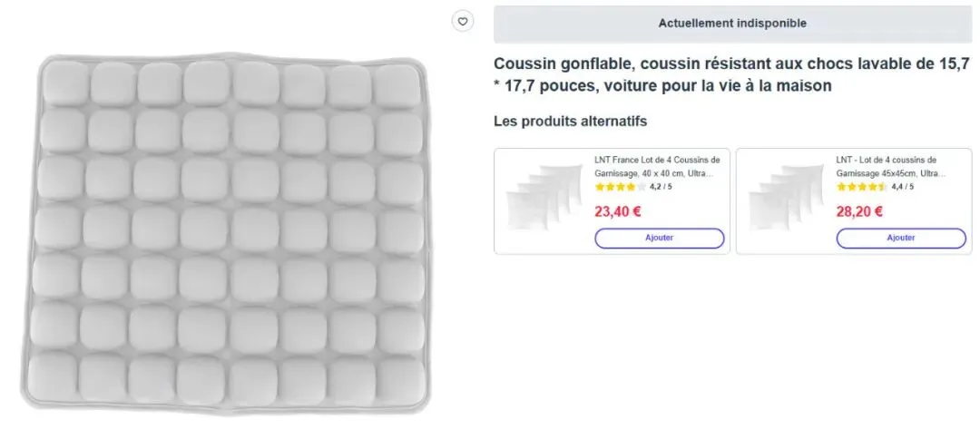The height and width of the screenshot is (429, 980).
Task: Click the first star of the 4,2 rating
Action: 600,187
